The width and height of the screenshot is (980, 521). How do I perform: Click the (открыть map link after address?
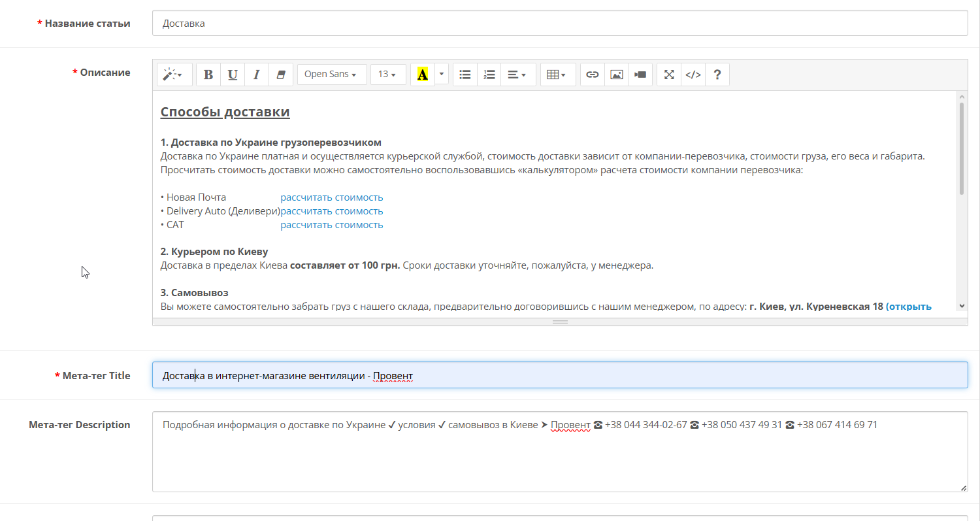point(909,307)
